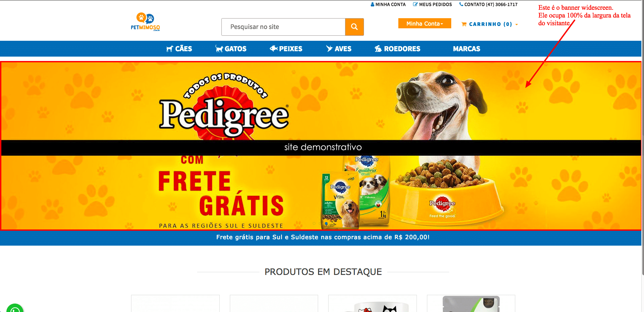Image resolution: width=644 pixels, height=312 pixels.
Task: Click the rodent icon beside Roedores
Action: (x=378, y=49)
